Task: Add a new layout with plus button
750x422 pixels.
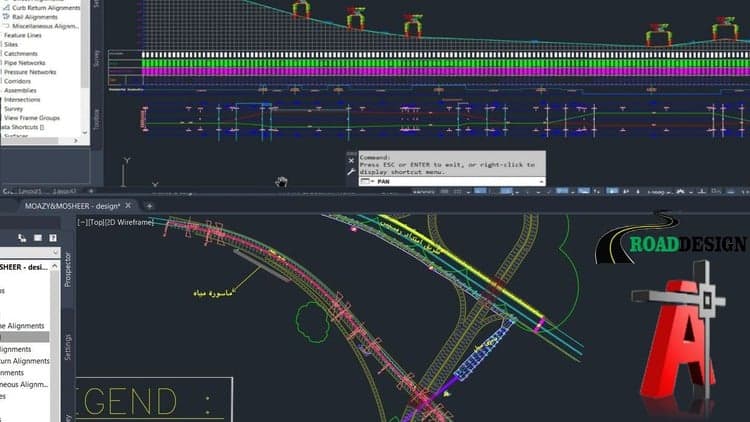Action: point(91,191)
